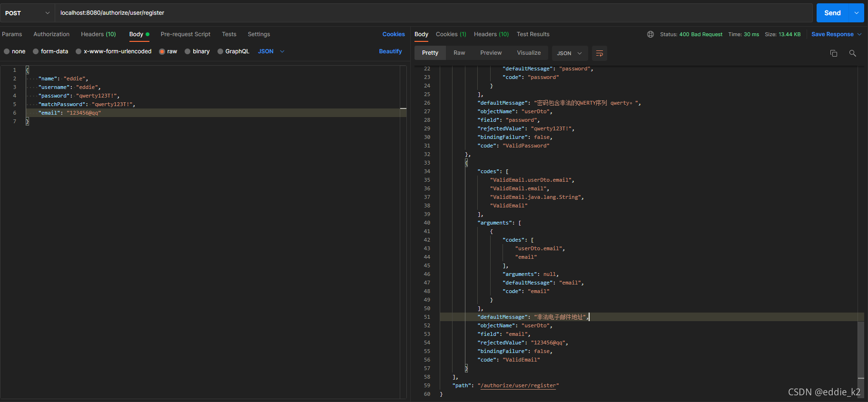Select the binary body radio option
Image resolution: width=868 pixels, height=402 pixels.
(x=187, y=51)
